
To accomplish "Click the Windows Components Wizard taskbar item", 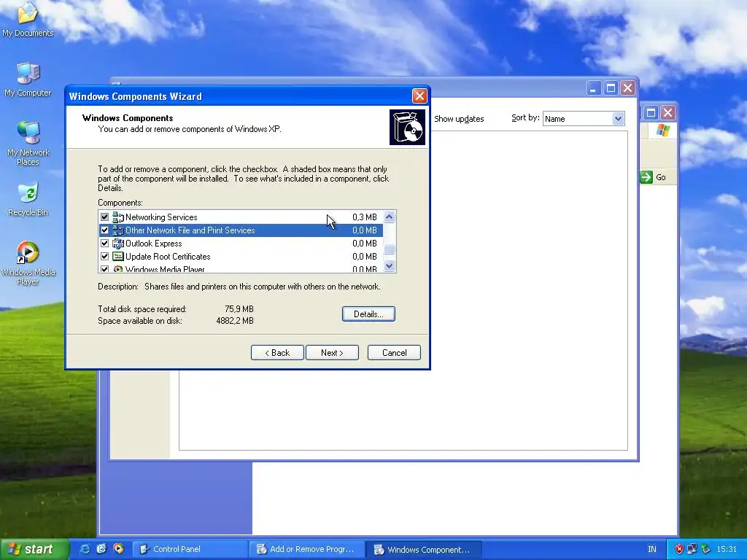I will point(424,550).
